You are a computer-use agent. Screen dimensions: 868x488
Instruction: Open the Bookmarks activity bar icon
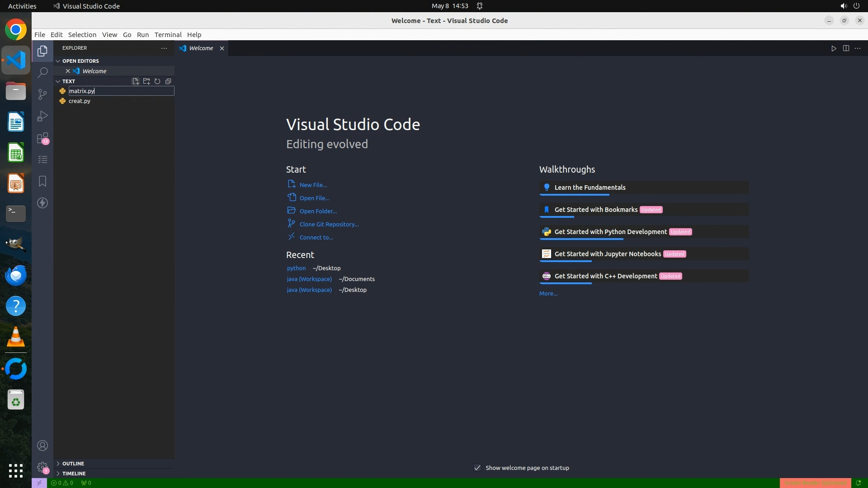(42, 181)
